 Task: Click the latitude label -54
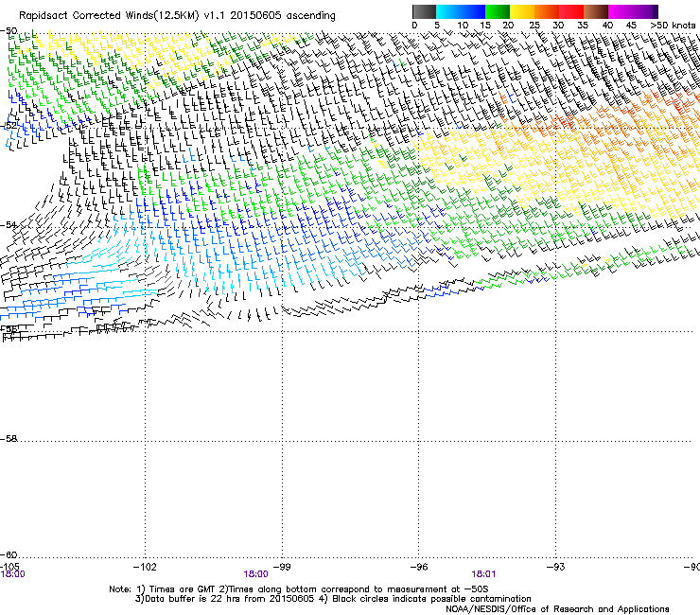click(x=9, y=224)
